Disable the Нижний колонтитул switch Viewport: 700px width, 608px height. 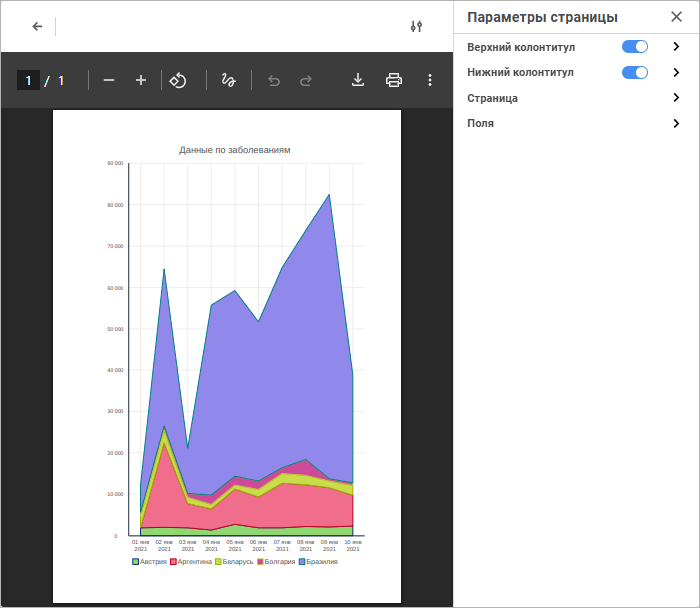tap(635, 73)
